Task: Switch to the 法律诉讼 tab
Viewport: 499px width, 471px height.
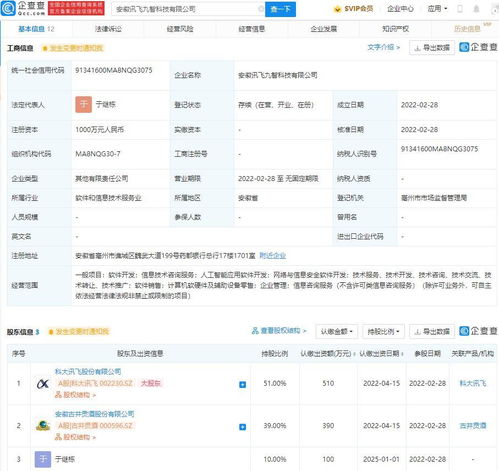Action: 108,29
